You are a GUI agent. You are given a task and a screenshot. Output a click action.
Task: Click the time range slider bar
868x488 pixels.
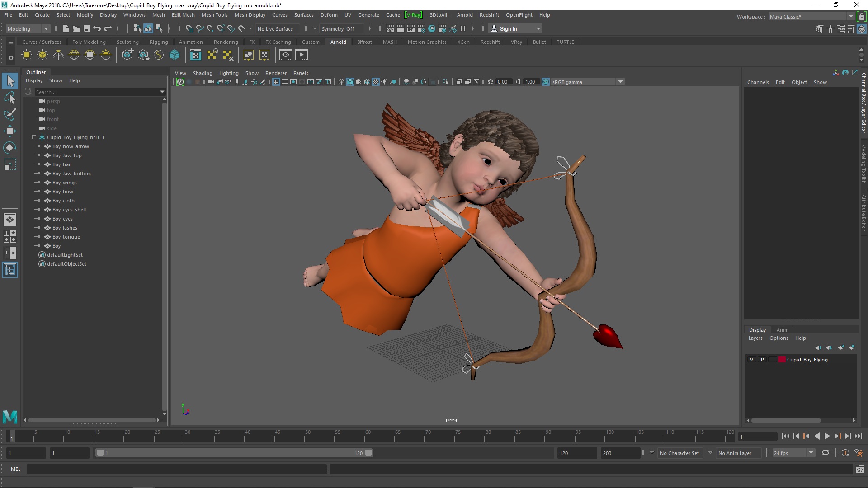point(234,453)
